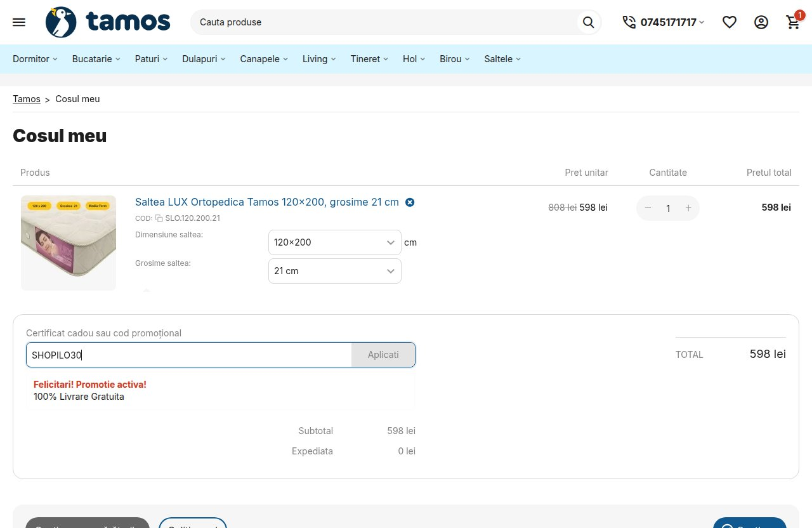Expand the Paturi menu

(x=152, y=59)
